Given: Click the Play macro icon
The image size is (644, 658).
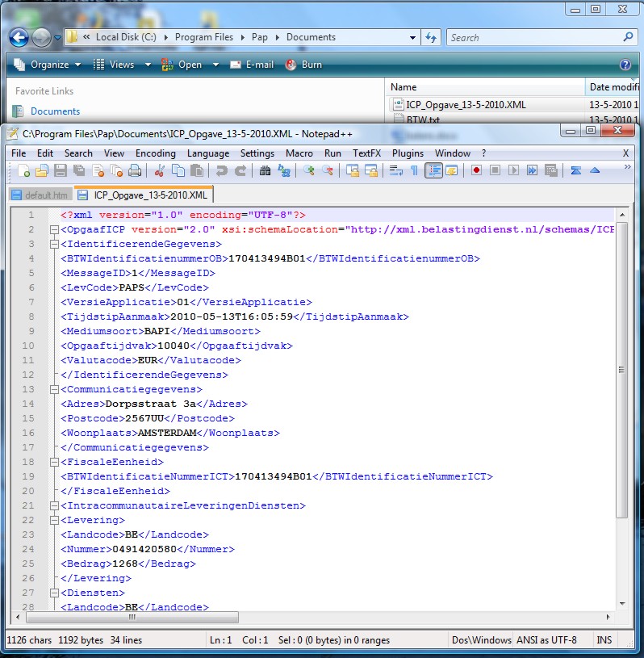Looking at the screenshot, I should tap(514, 170).
